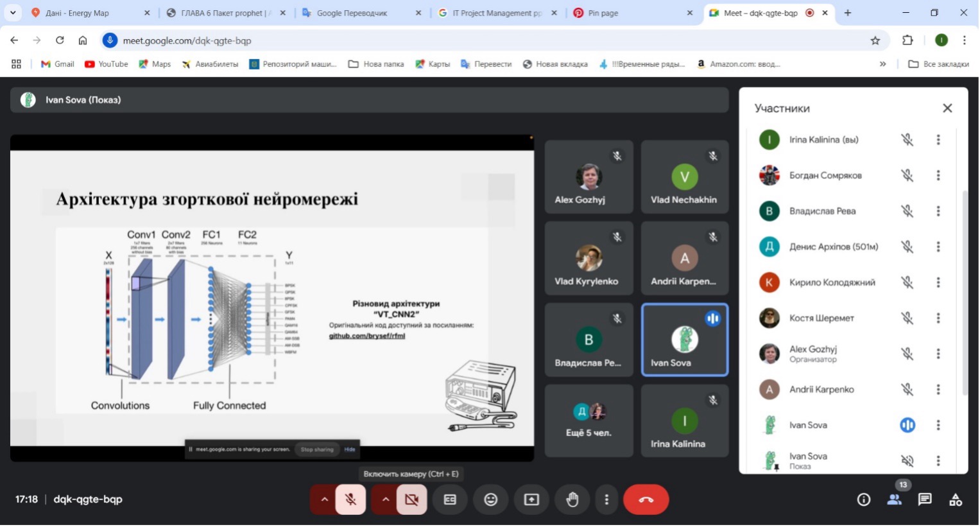Image resolution: width=980 pixels, height=527 pixels.
Task: Toggle captions button in call toolbar
Action: point(450,500)
